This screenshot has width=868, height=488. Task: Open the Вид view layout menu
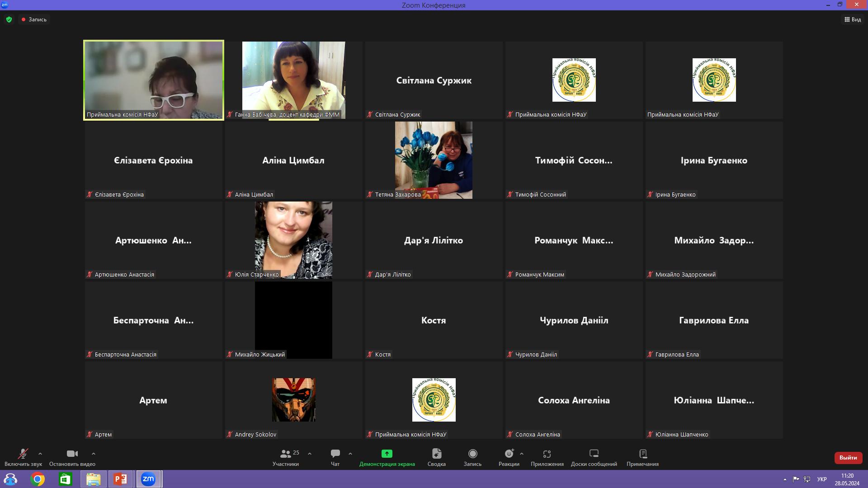(853, 19)
